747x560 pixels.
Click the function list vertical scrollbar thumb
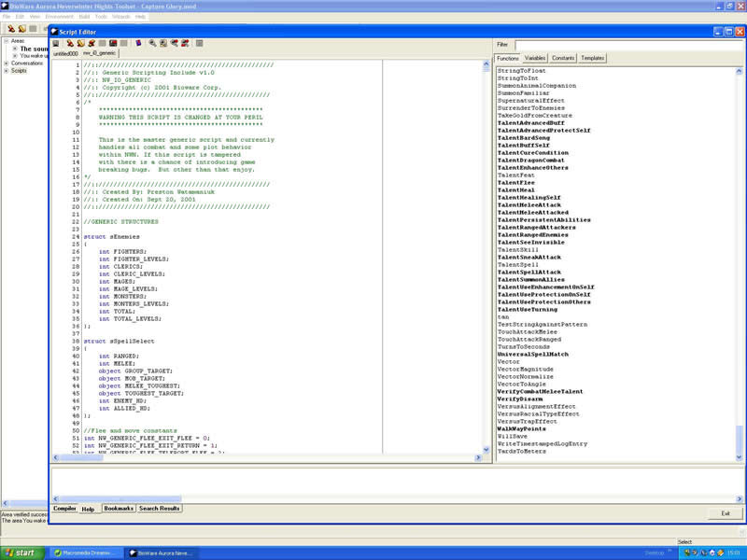coord(739,439)
